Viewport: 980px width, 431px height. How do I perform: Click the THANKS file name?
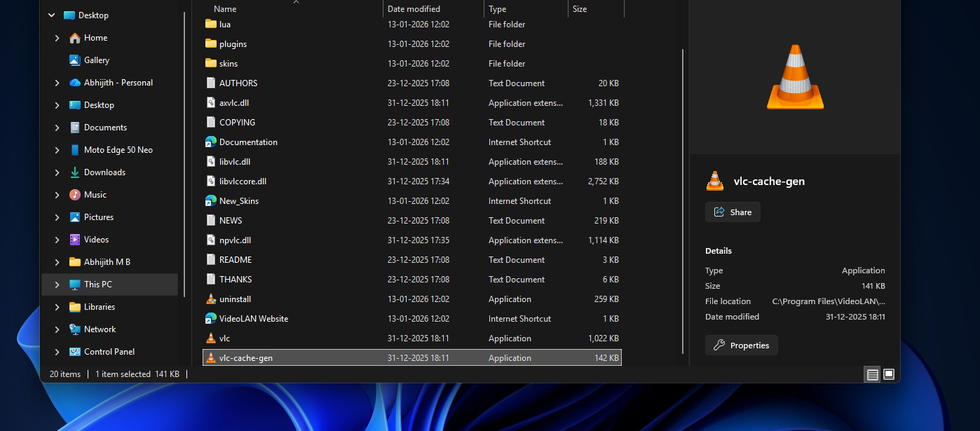pos(236,279)
